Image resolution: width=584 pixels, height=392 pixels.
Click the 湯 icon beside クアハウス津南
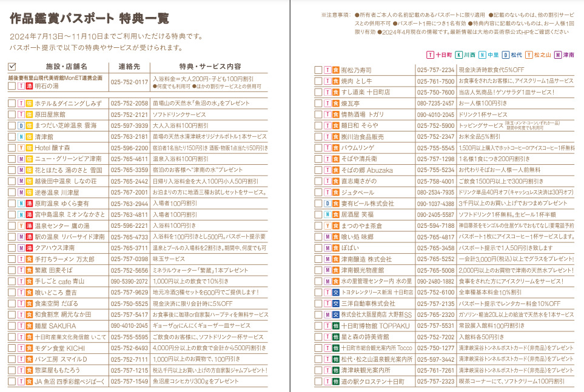click(x=30, y=248)
